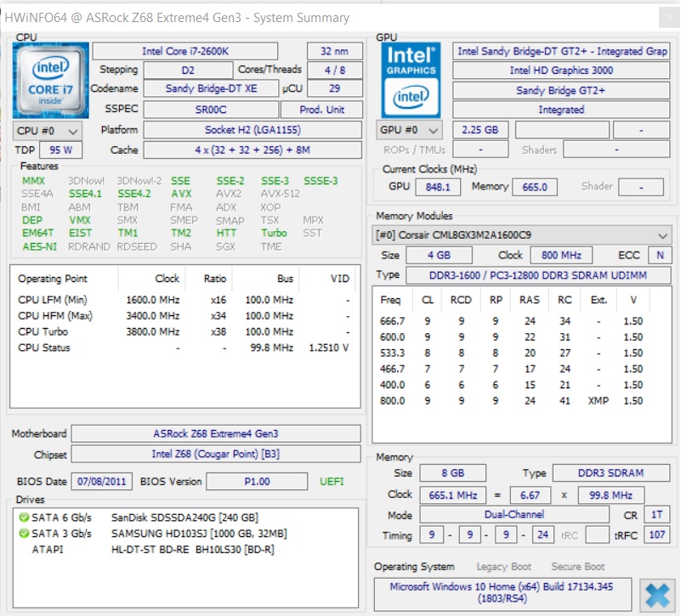The image size is (681, 616).
Task: Click the BIOS date 07/08/2011 field
Action: (x=102, y=482)
